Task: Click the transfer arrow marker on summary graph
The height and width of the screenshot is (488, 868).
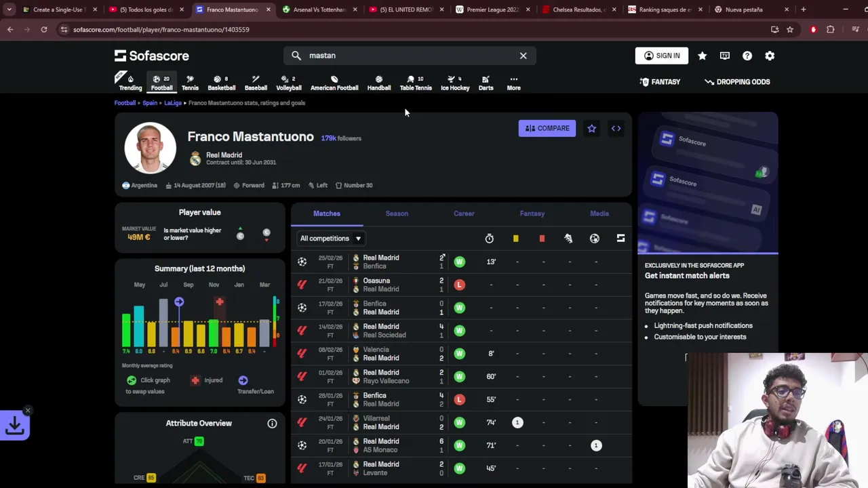Action: pos(179,302)
